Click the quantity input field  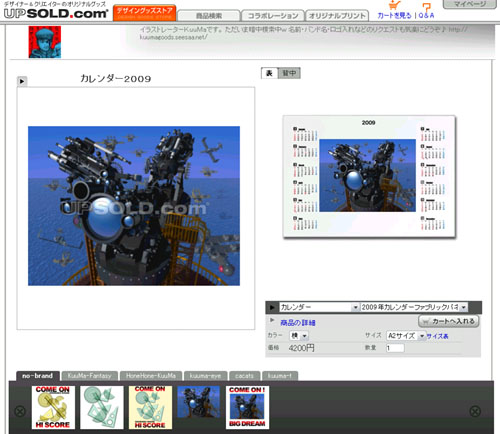[x=395, y=348]
